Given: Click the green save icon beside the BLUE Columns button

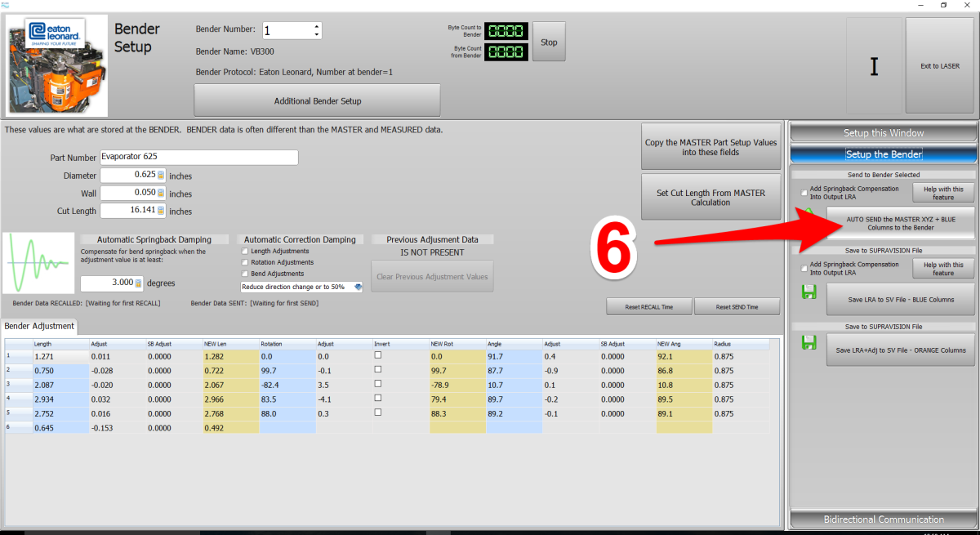Looking at the screenshot, I should (809, 292).
